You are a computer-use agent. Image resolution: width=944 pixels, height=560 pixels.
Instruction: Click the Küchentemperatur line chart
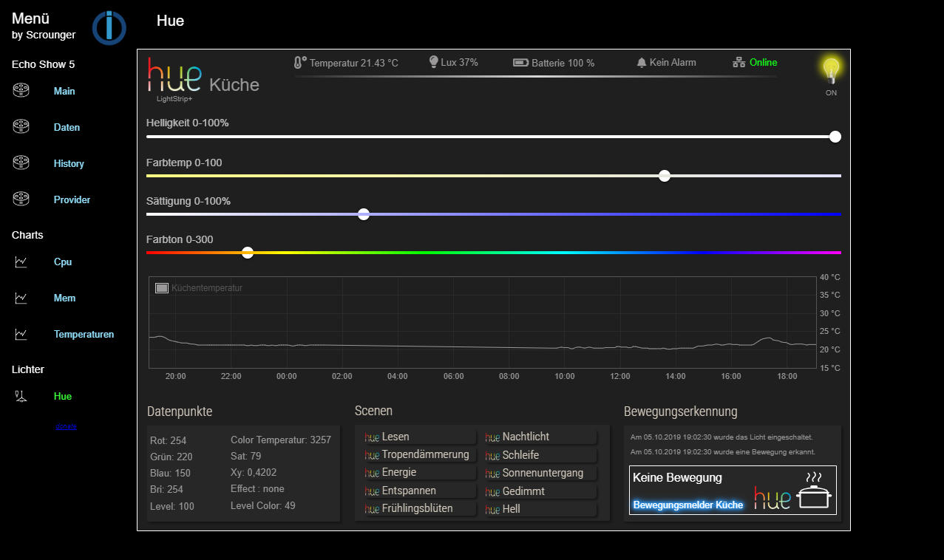click(482, 322)
